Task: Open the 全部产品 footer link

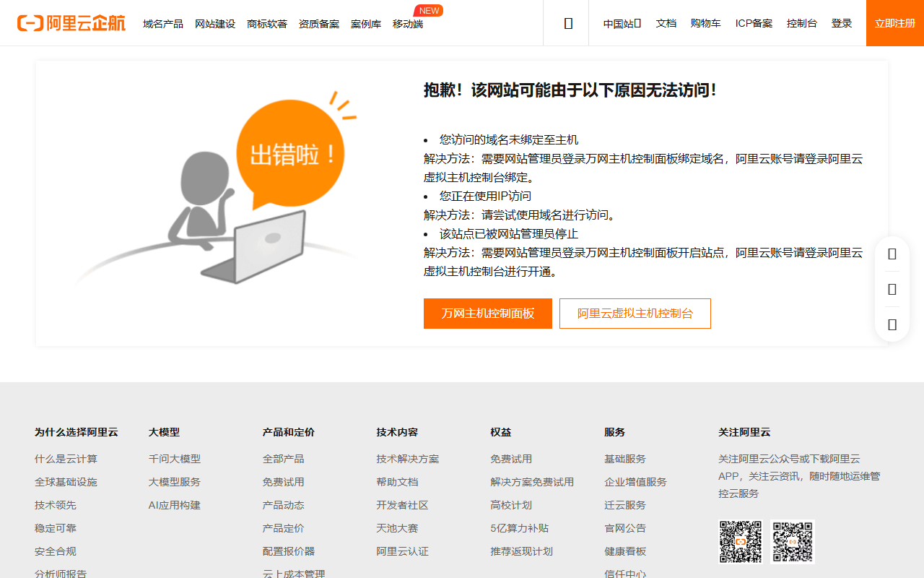Action: tap(284, 459)
